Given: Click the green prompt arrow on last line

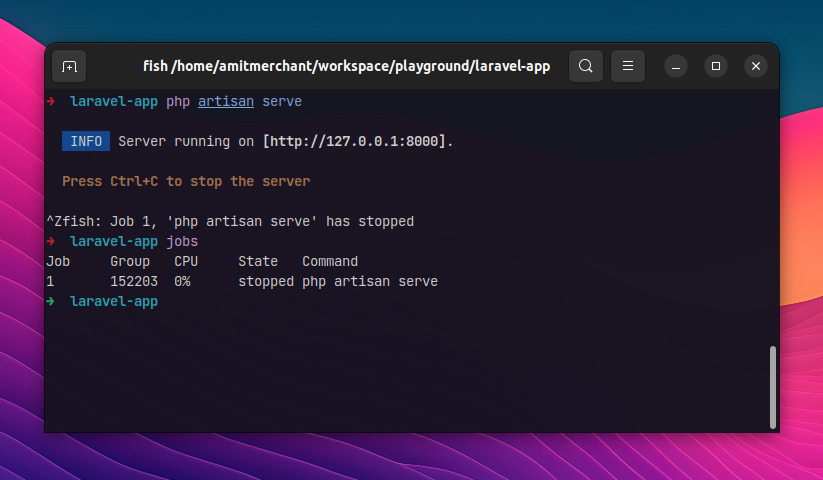Looking at the screenshot, I should coord(50,301).
